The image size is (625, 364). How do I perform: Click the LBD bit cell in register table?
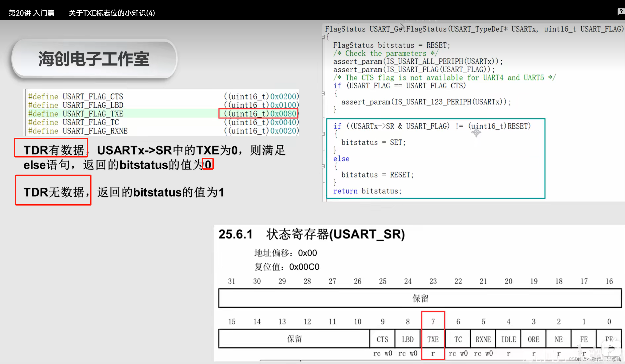(x=408, y=339)
